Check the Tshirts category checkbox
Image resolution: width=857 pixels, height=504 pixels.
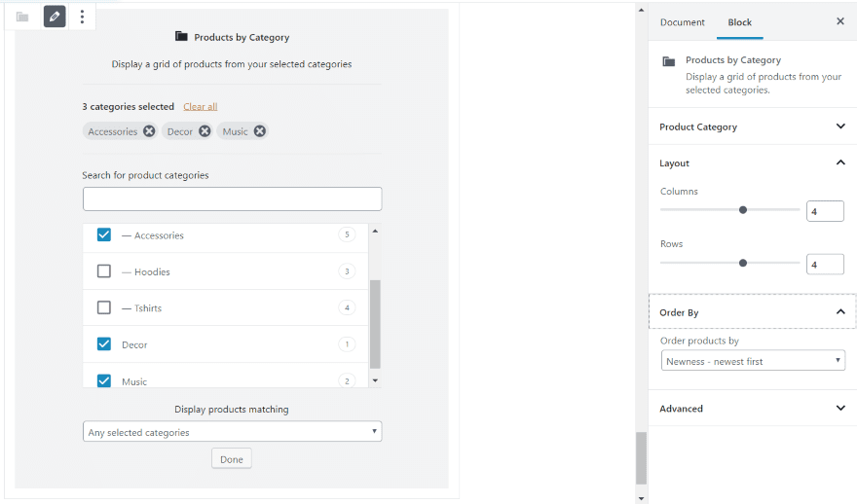click(x=104, y=308)
